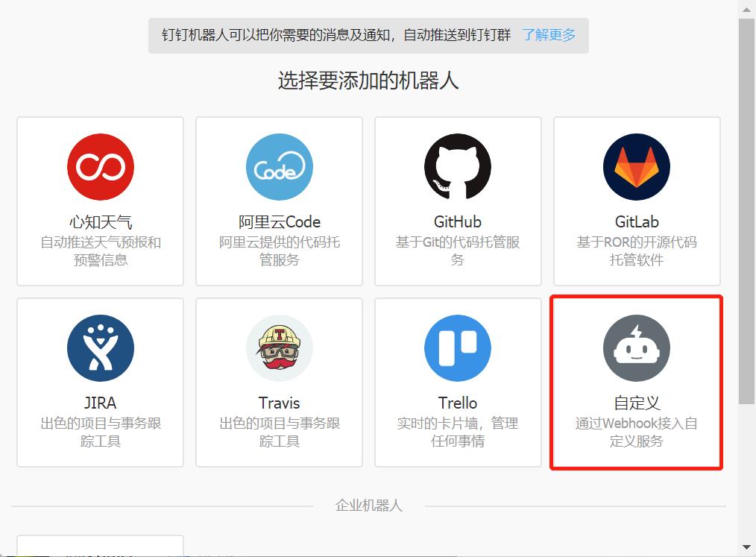756x557 pixels.
Task: Click the 自定义 robot title text
Action: [637, 403]
